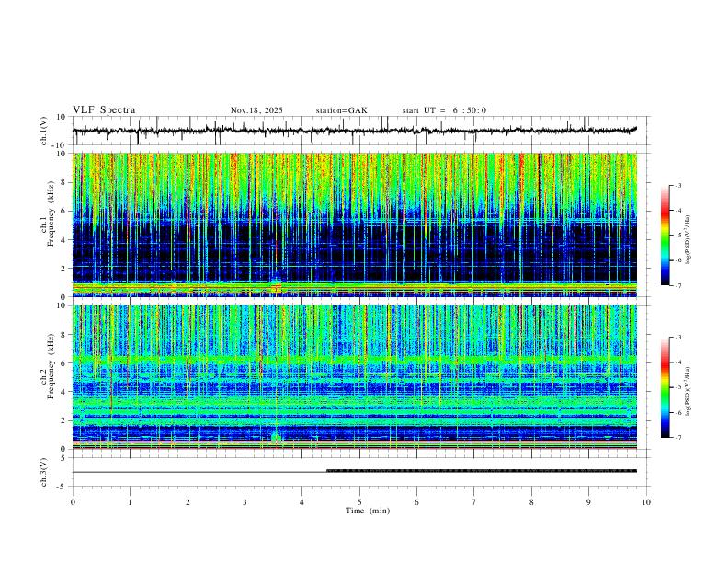
Task: Click the "-7" label on ch.2 colorbar
Action: [677, 438]
